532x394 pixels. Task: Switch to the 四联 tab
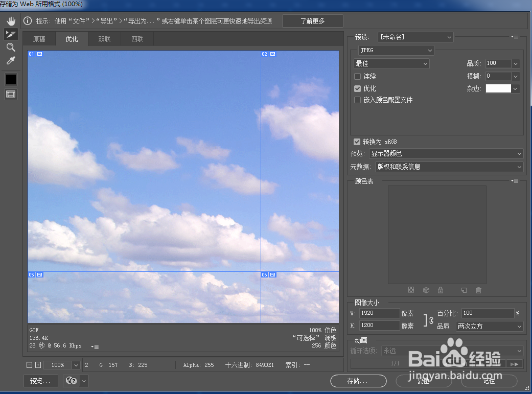[x=137, y=39]
